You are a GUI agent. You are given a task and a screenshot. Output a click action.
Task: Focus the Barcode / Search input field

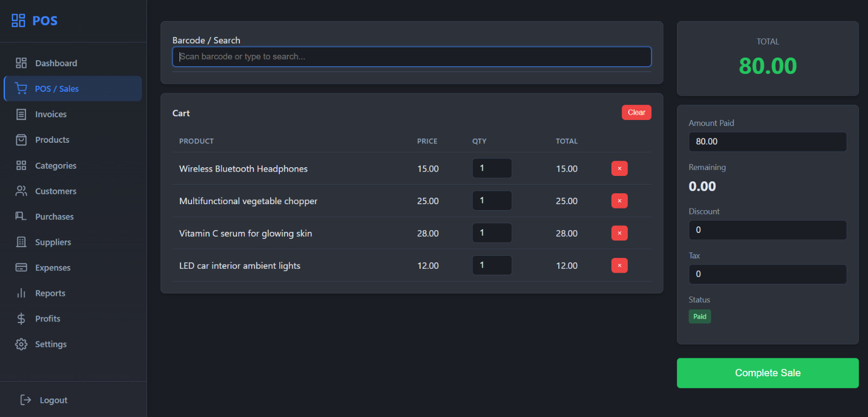click(x=412, y=56)
